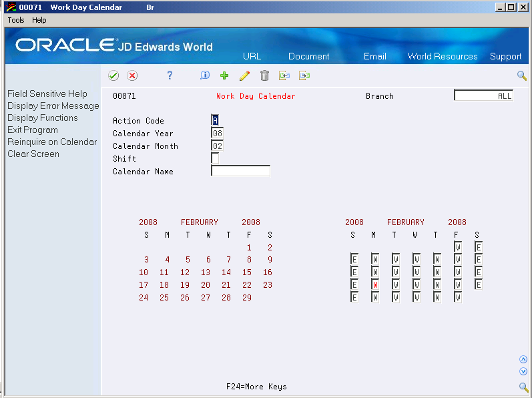
Task: Click date 29 in the left calendar
Action: click(247, 298)
